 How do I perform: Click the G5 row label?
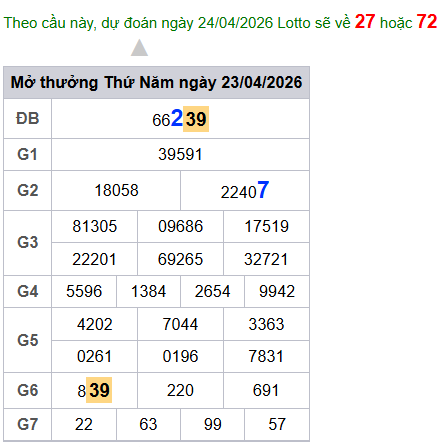click(x=28, y=340)
